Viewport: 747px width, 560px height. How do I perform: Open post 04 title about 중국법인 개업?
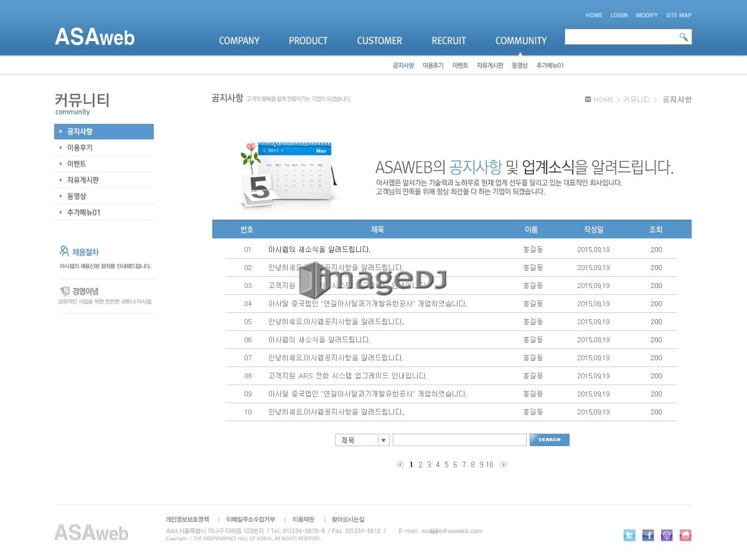[367, 304]
